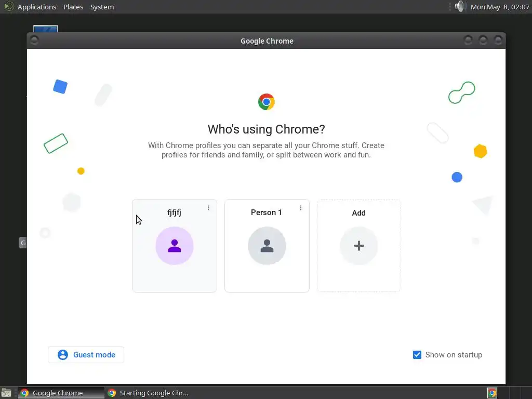Click the Who's using Chrome? heading
This screenshot has width=532, height=399.
pos(267,129)
